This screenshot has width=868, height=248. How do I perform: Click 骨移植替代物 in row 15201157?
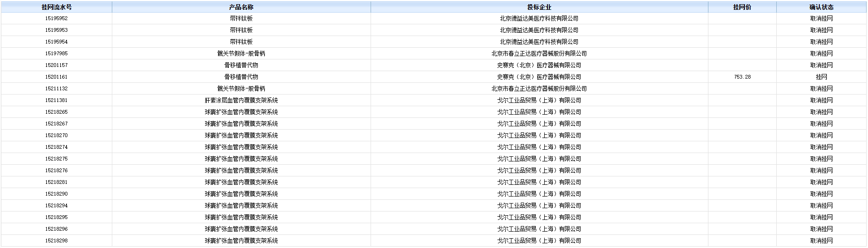[241, 66]
